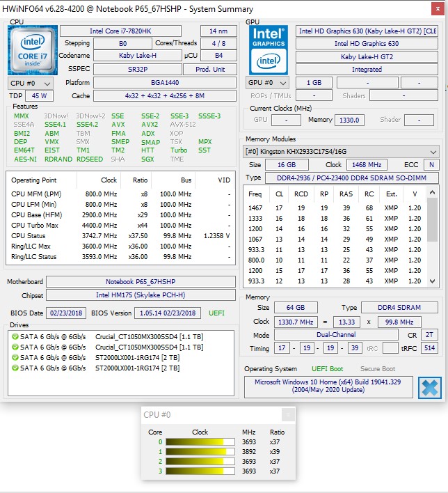Screen dimensions: 448x493
Task: Click the DDR4-2936 module type field
Action: [x=352, y=178]
